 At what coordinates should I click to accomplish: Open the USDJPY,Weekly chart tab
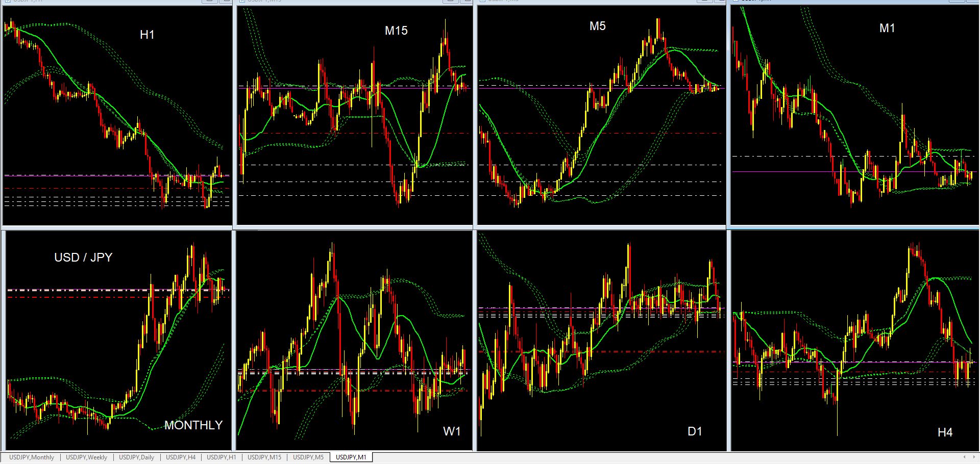tap(86, 457)
